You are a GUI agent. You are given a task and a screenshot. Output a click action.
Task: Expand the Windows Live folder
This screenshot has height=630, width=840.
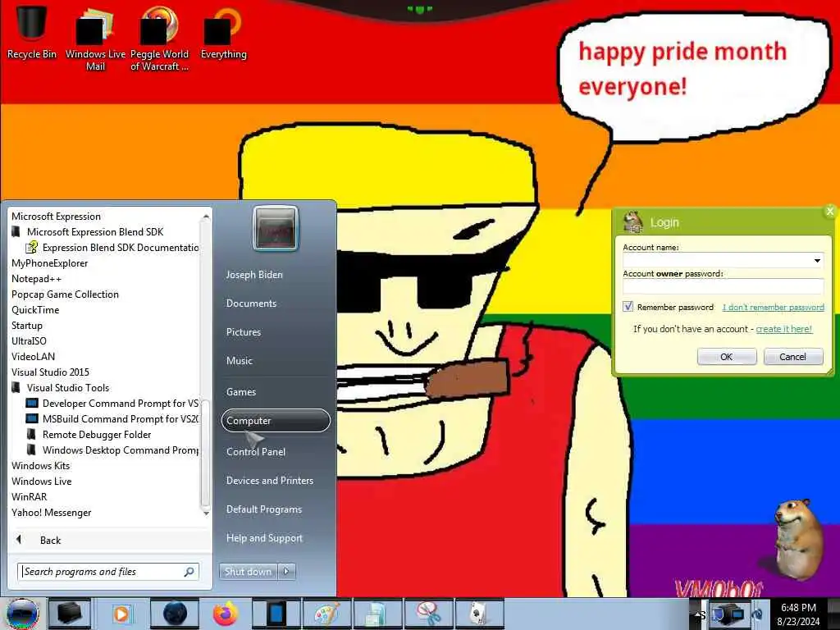tap(41, 481)
